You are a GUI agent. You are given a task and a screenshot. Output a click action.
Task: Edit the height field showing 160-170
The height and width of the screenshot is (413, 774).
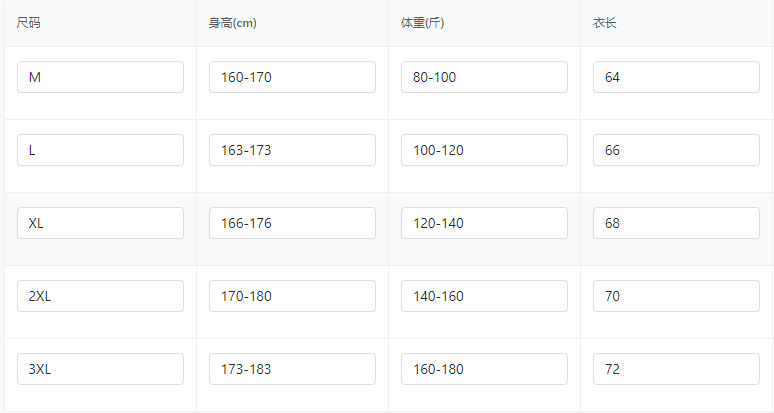pyautogui.click(x=292, y=77)
